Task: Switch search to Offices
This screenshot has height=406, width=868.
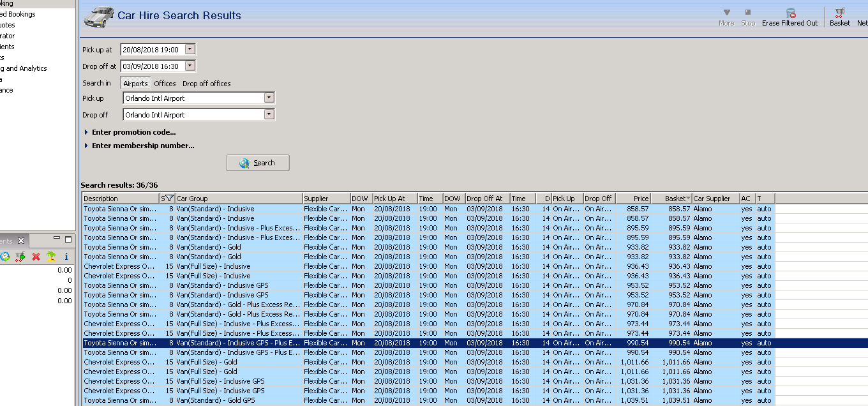Action: [165, 84]
